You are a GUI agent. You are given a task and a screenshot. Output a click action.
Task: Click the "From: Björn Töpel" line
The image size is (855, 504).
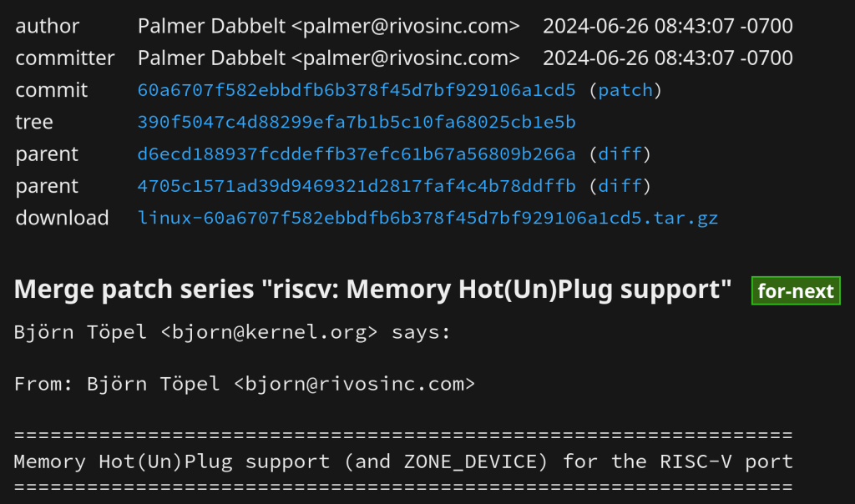244,384
